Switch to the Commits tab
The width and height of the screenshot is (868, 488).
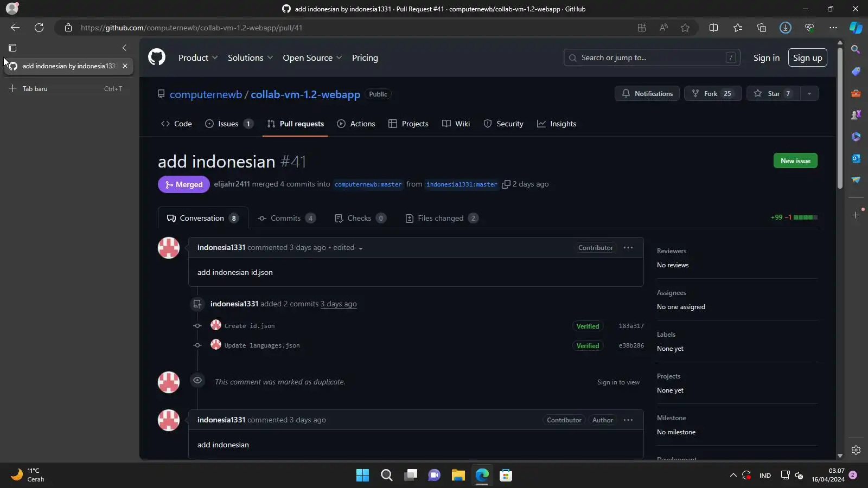[286, 218]
